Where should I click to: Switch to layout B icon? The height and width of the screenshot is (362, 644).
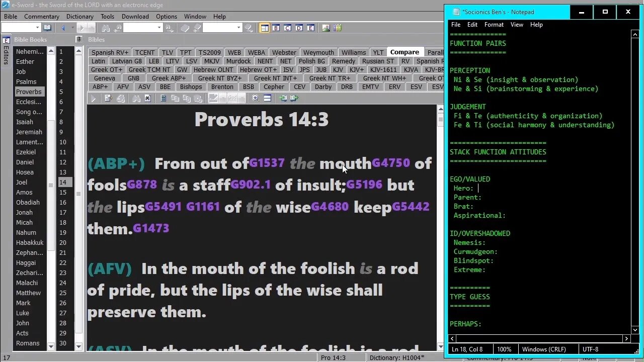click(276, 28)
